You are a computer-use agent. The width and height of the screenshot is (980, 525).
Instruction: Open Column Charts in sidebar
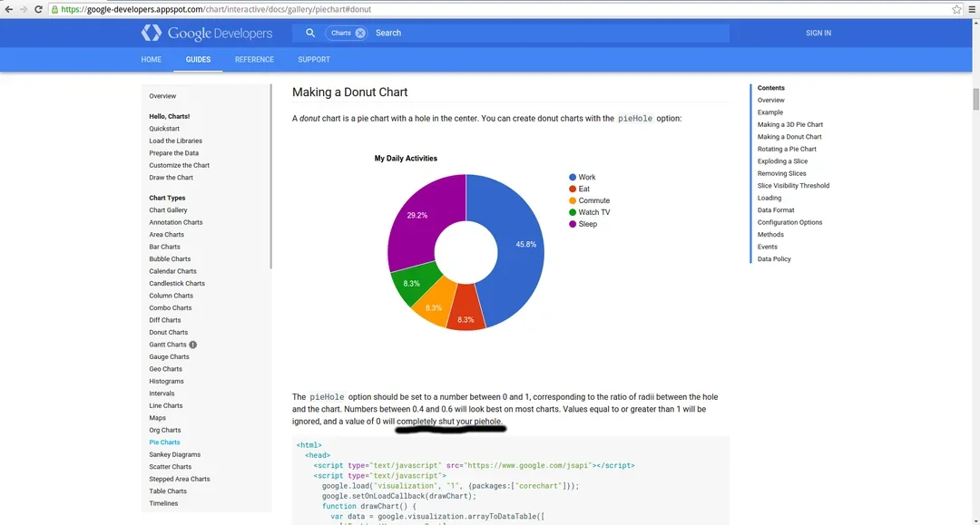click(171, 296)
